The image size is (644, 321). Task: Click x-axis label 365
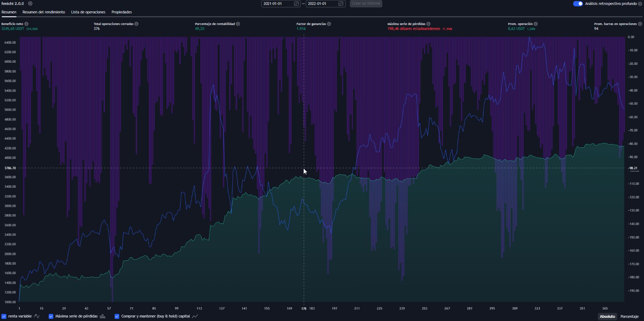coord(605,309)
